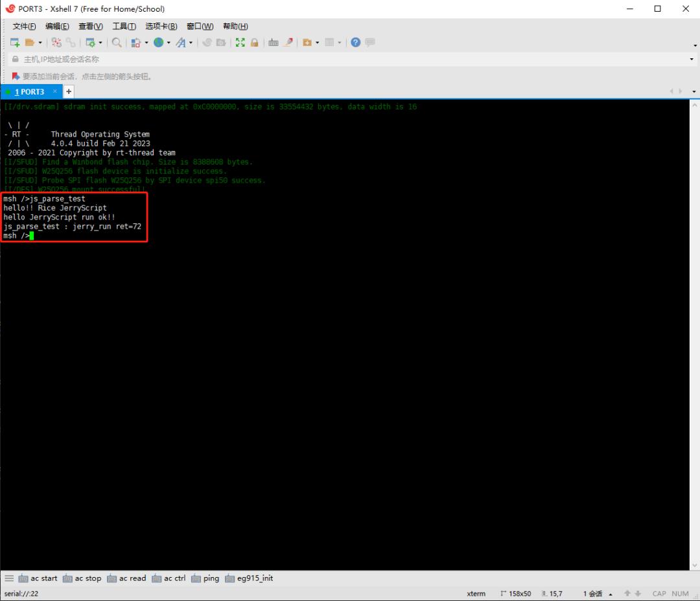The width and height of the screenshot is (700, 601).
Task: Open the 文件(F) menu
Action: (x=24, y=27)
